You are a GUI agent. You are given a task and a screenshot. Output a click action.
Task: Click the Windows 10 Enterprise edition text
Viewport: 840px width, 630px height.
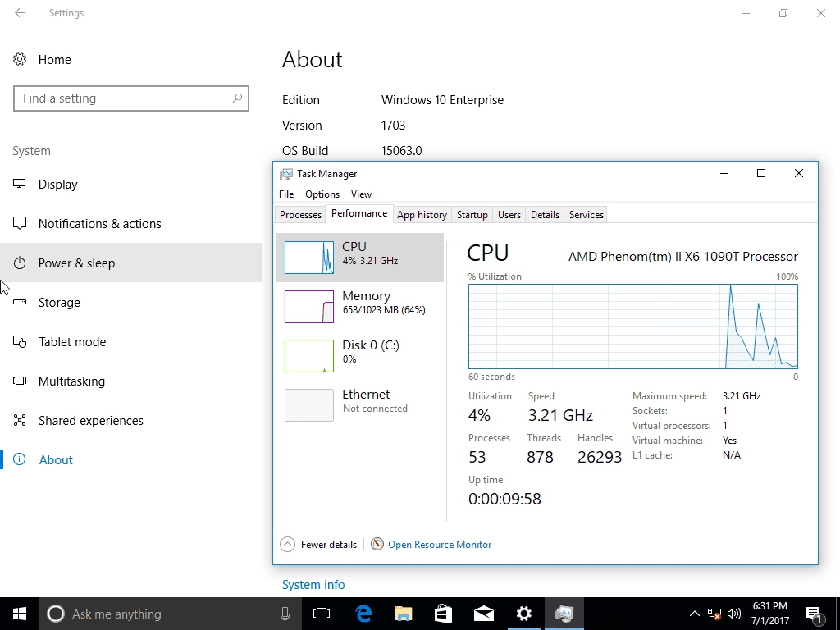coord(442,100)
